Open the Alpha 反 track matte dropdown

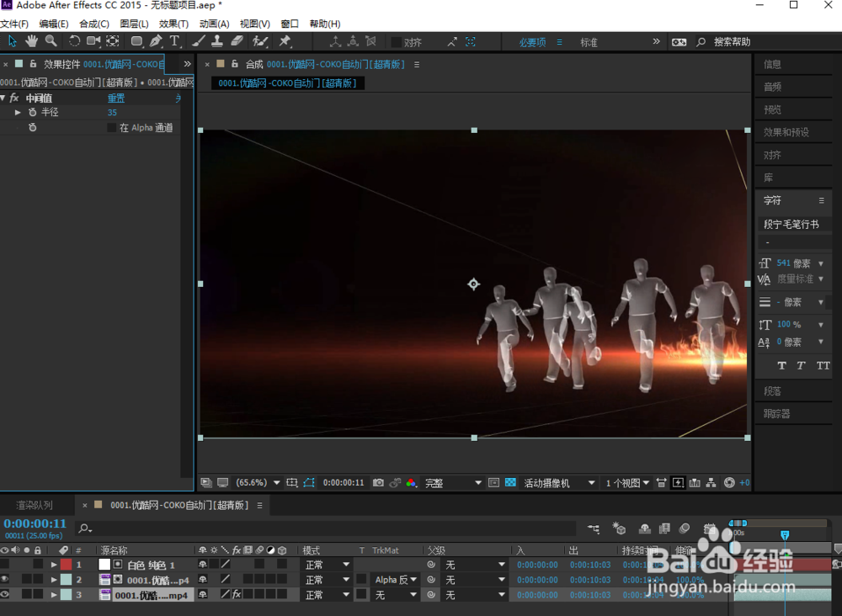[x=396, y=580]
